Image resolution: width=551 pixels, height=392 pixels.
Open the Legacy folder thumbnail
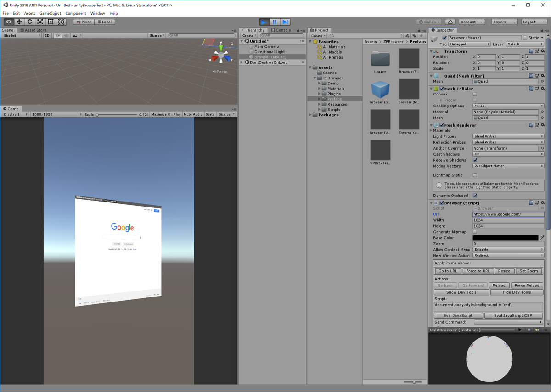[x=380, y=59]
